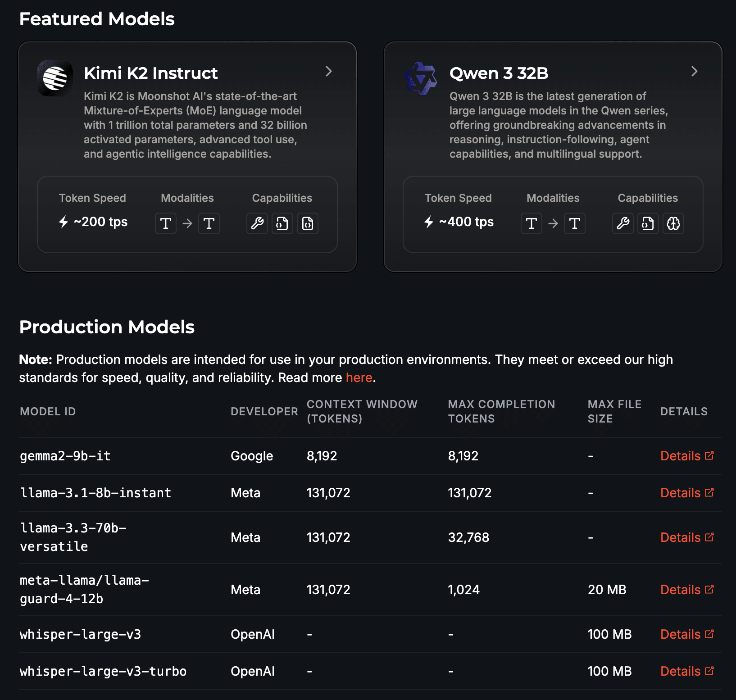Select the whisper-large-v3 model ID text
736x700 pixels.
tap(80, 634)
